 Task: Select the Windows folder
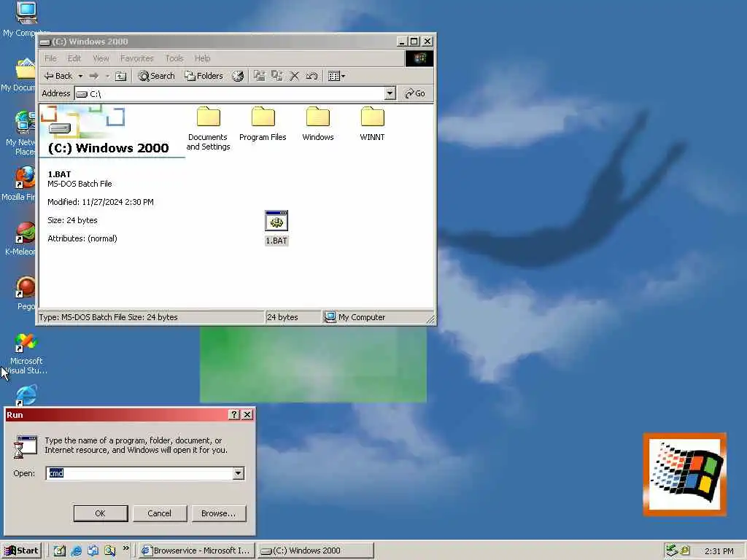point(318,124)
